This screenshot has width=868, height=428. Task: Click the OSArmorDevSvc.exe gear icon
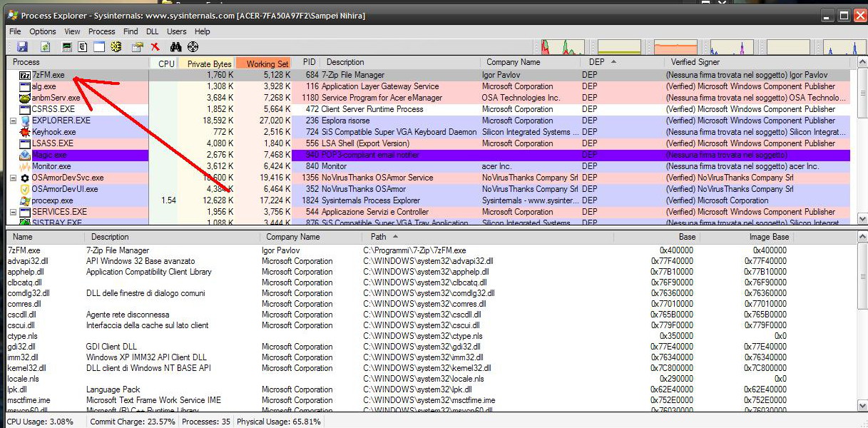click(25, 178)
